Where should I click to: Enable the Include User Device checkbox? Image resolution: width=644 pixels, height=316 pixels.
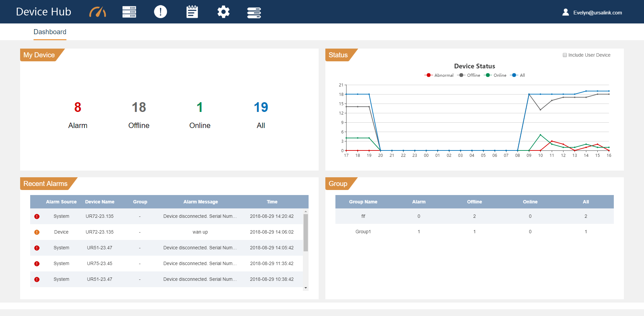click(x=565, y=55)
